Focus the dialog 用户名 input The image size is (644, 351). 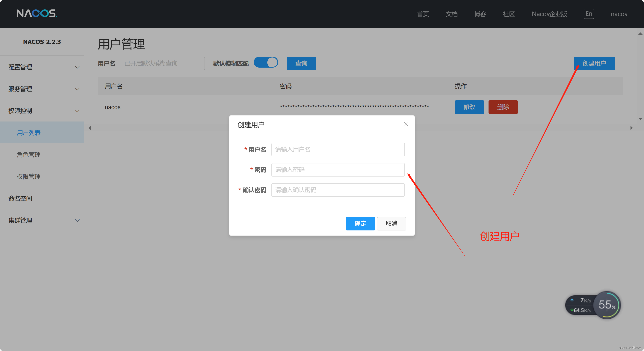(x=338, y=150)
